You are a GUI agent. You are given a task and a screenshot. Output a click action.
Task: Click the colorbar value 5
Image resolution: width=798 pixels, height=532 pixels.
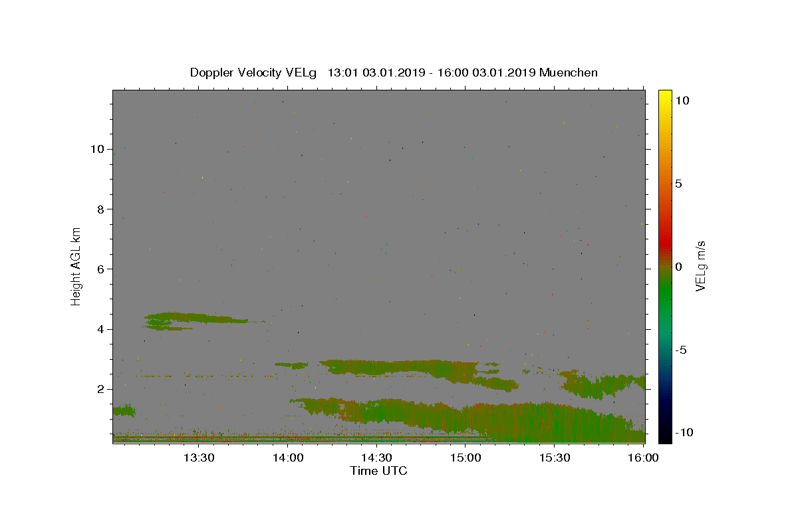[678, 184]
